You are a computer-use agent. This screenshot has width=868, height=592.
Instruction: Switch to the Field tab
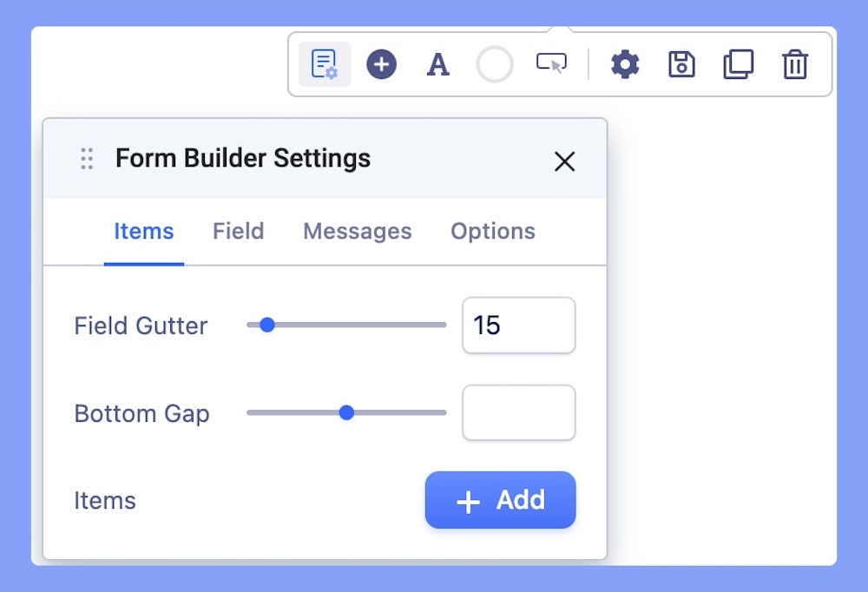tap(238, 232)
